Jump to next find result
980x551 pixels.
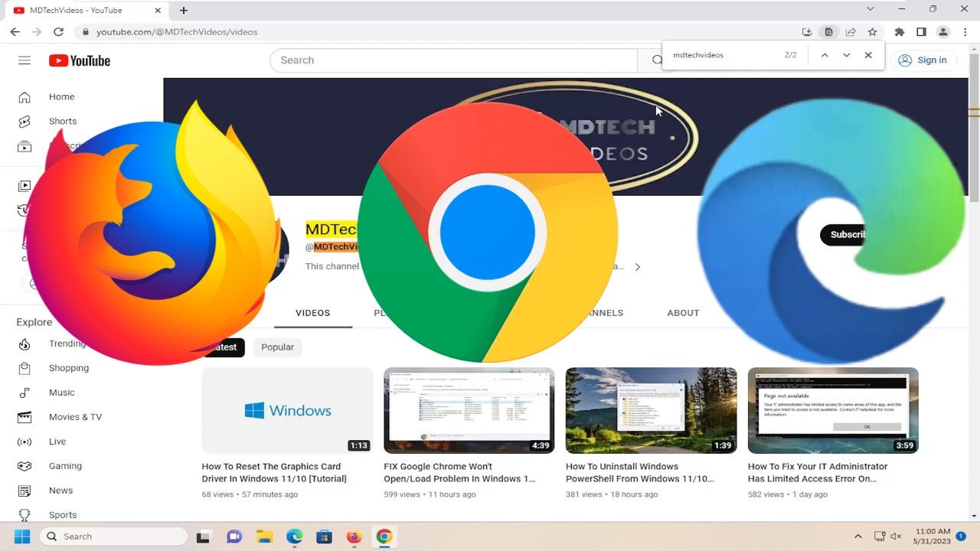[x=846, y=55]
